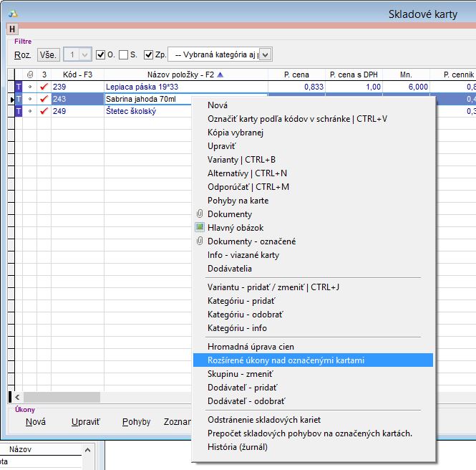Toggle the O. filter checkbox

tap(101, 54)
